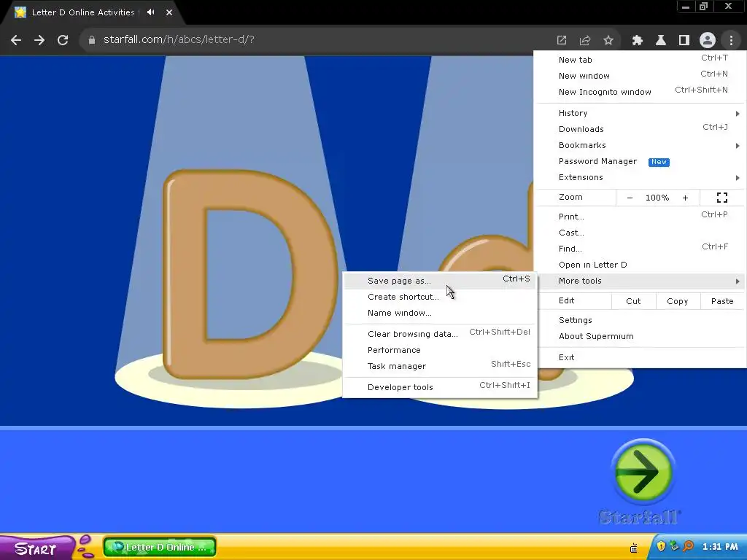This screenshot has width=747, height=560.
Task: Click the orange magnifier tray icon
Action: tap(688, 546)
